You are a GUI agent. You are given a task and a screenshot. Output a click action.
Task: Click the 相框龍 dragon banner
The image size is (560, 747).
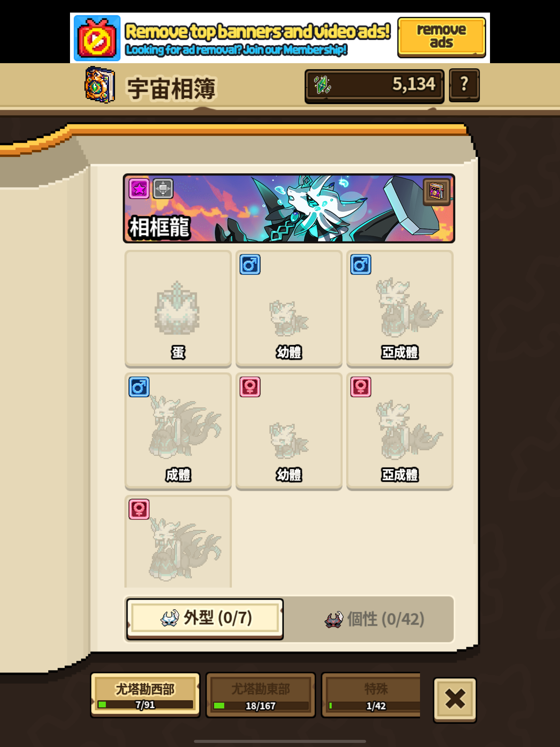pos(289,208)
